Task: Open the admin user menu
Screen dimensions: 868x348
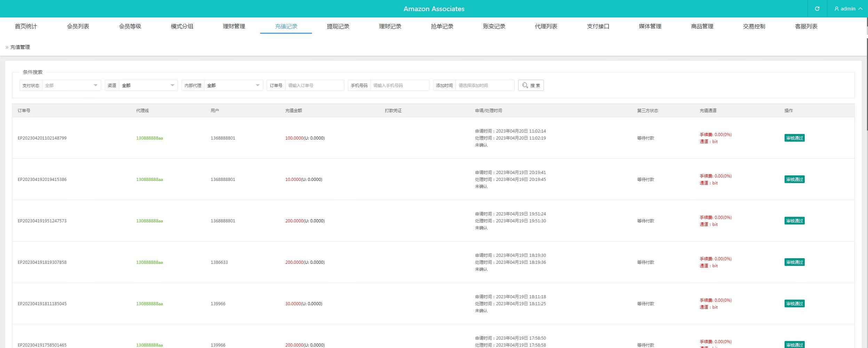Action: click(848, 9)
